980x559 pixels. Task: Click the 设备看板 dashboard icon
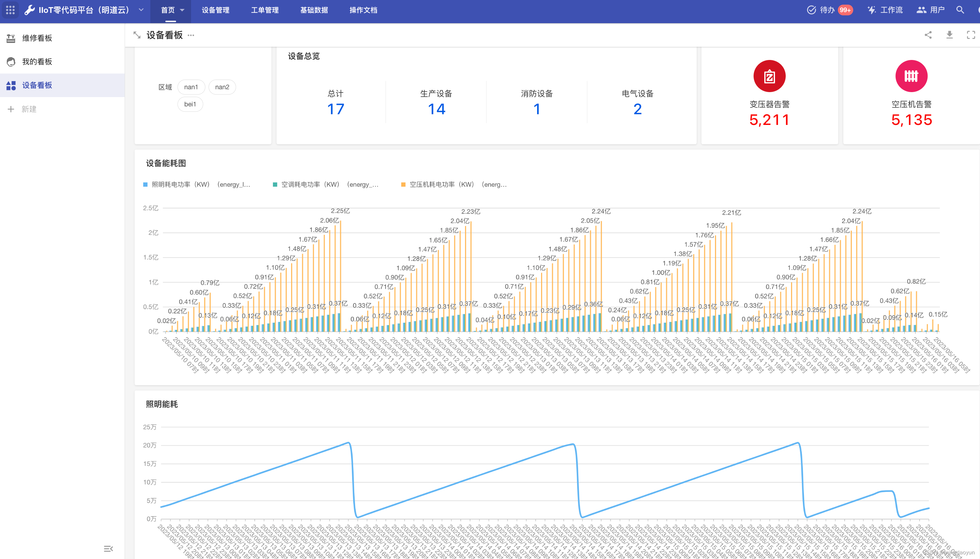coord(11,85)
